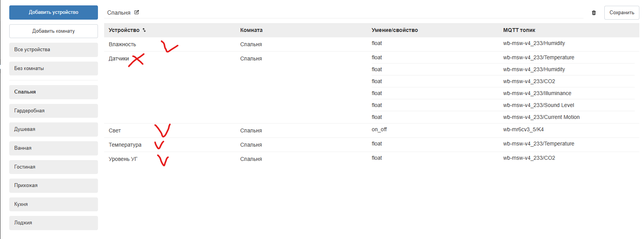Click the trash delete icon

tap(594, 13)
